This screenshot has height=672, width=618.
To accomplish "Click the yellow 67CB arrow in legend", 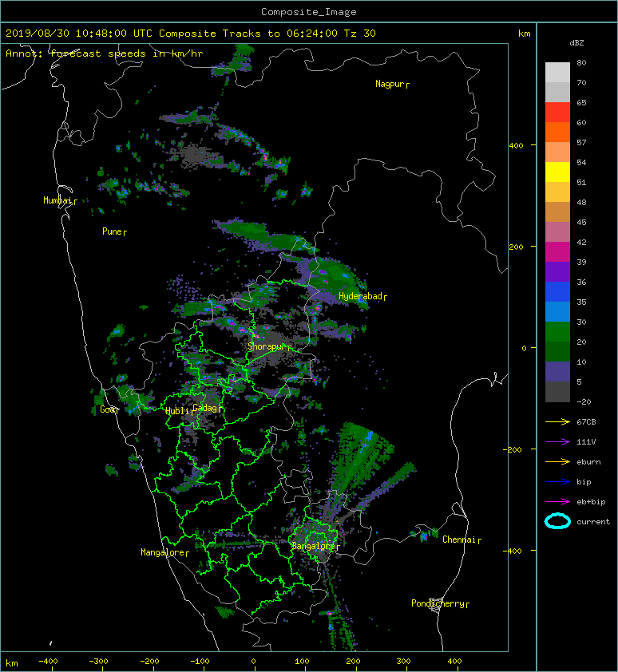I will [x=557, y=421].
